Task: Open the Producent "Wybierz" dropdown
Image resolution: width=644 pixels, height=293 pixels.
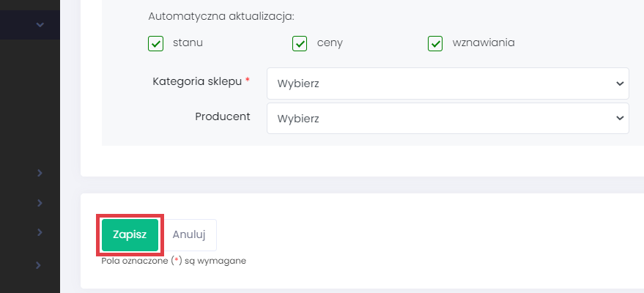Action: coord(447,118)
